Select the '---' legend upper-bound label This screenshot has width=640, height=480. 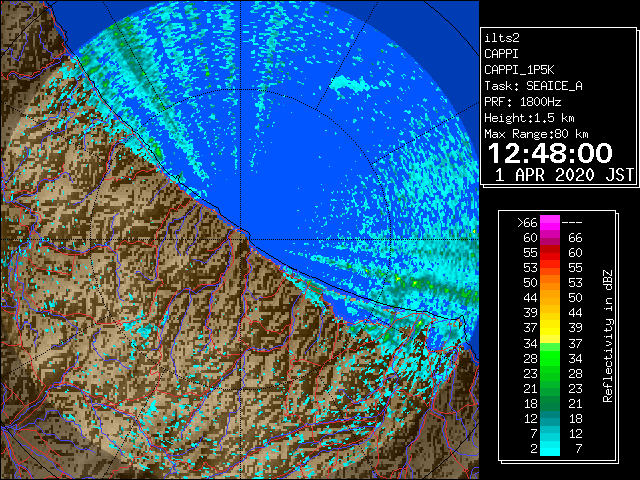[x=572, y=223]
